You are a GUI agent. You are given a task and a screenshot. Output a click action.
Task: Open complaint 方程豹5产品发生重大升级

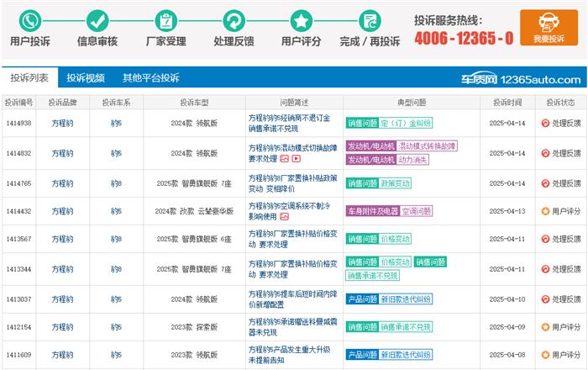[289, 355]
